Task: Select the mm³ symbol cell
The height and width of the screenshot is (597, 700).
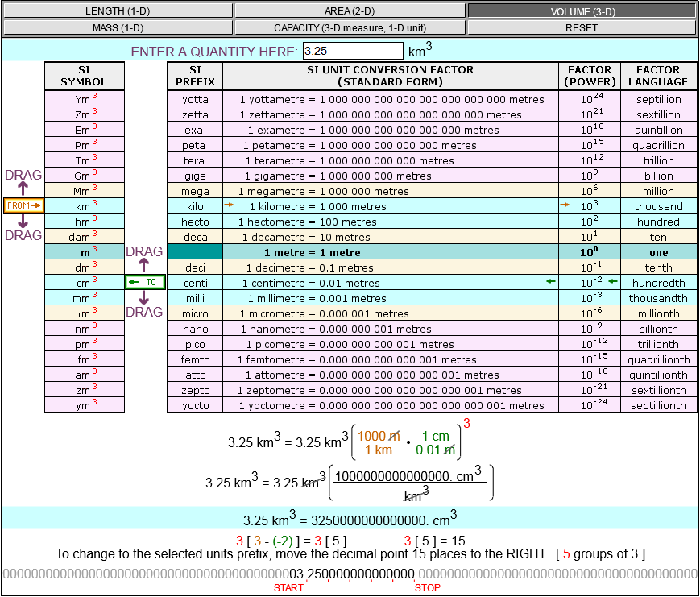Action: click(x=85, y=298)
